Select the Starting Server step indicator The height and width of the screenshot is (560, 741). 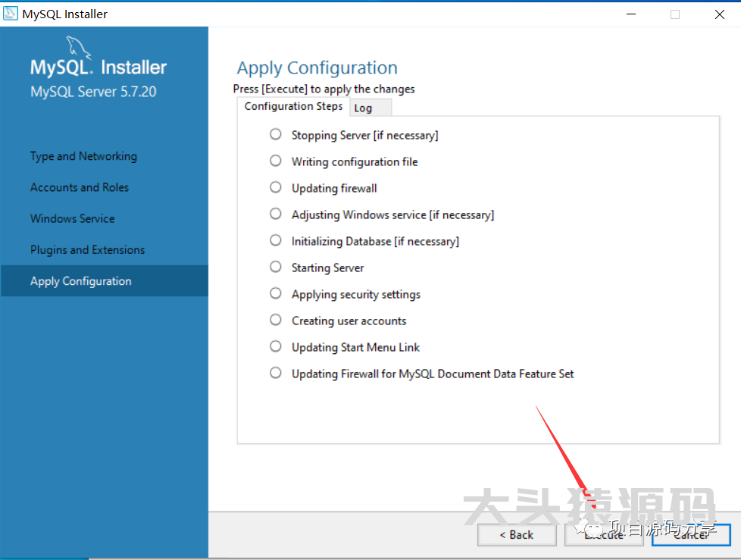pos(276,267)
